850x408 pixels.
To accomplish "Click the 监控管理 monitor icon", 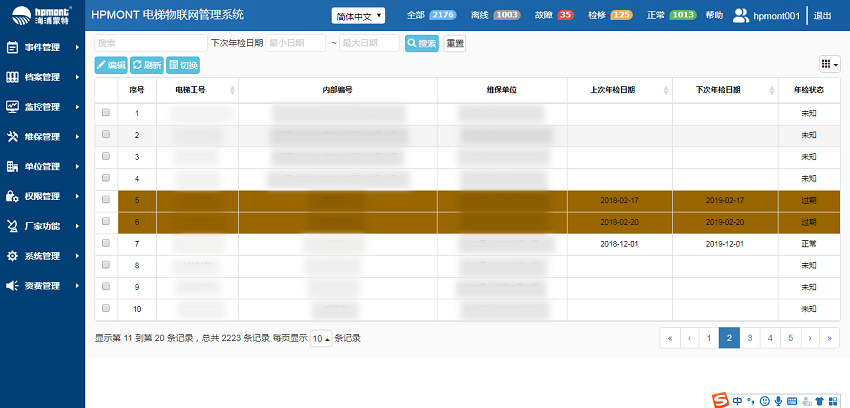I will [13, 107].
